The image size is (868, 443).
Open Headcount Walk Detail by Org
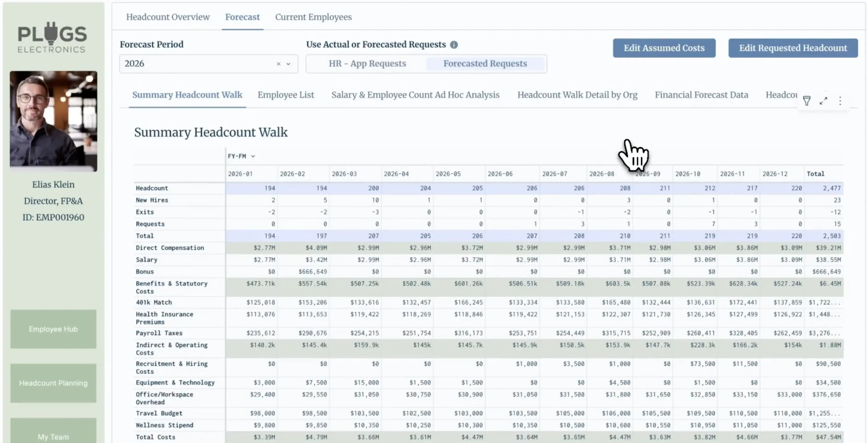pyautogui.click(x=577, y=95)
